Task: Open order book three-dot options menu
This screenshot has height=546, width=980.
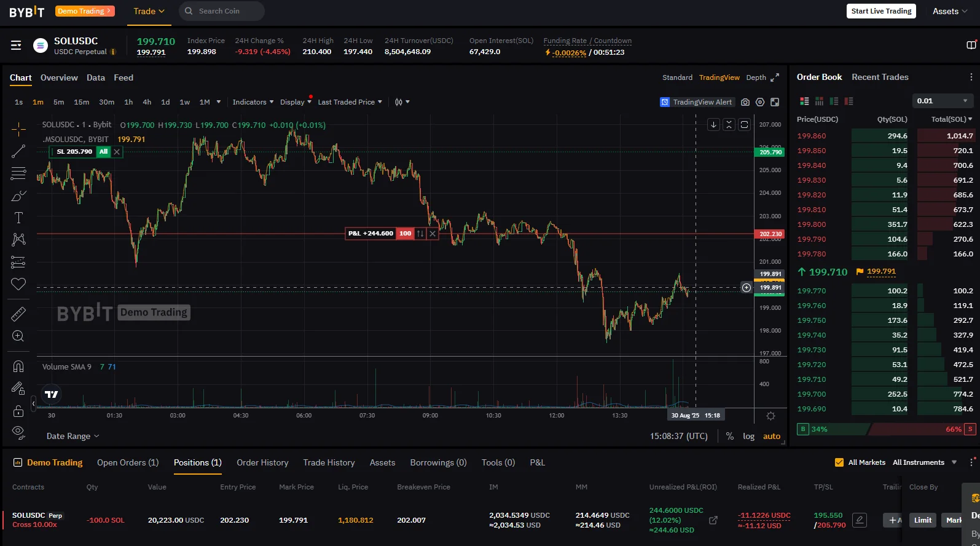Action: coord(971,77)
